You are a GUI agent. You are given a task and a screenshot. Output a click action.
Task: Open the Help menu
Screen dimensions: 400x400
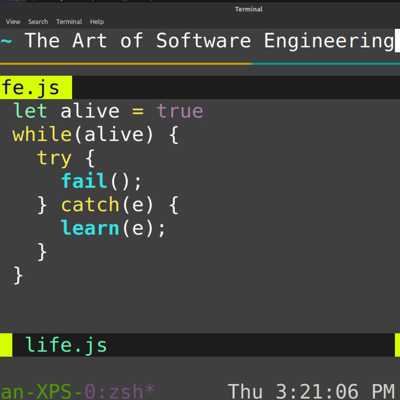point(97,22)
